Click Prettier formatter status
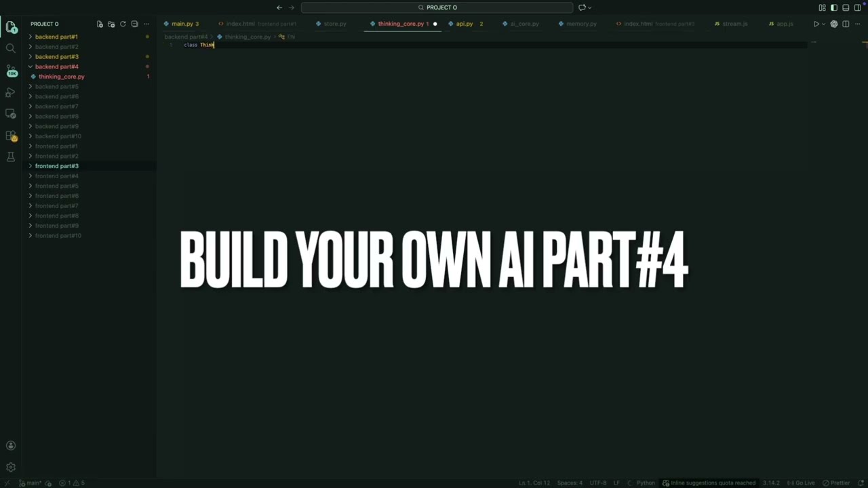The image size is (868, 488). click(x=836, y=483)
